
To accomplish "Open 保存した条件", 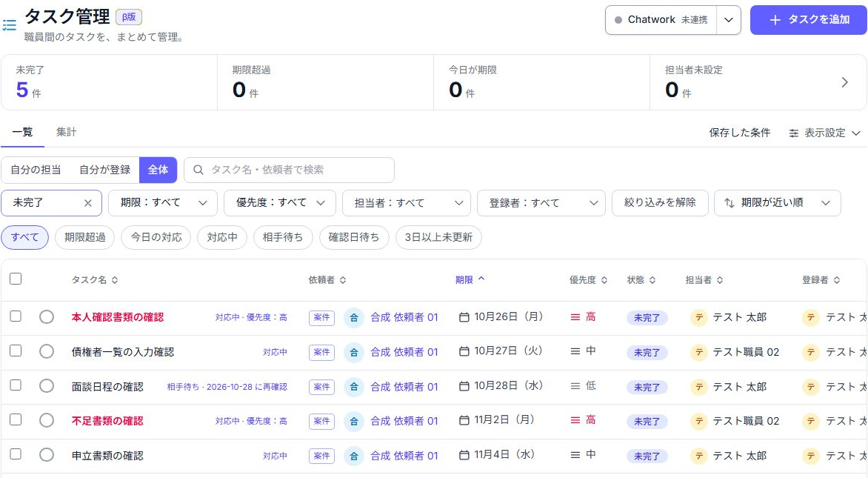I will tap(740, 133).
